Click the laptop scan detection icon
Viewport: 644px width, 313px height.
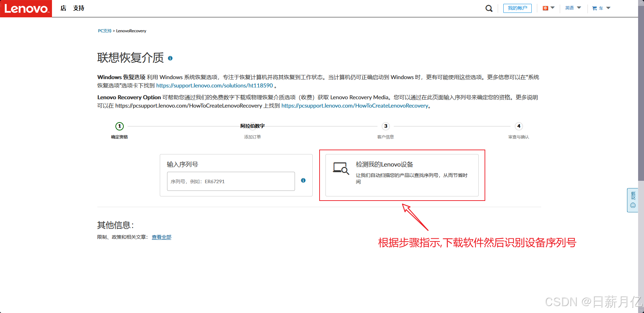(x=341, y=168)
